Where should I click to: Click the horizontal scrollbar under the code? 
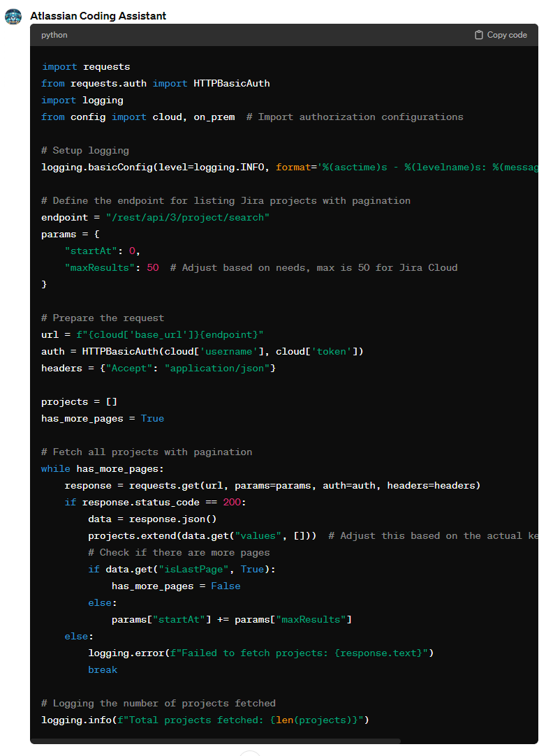(216, 741)
